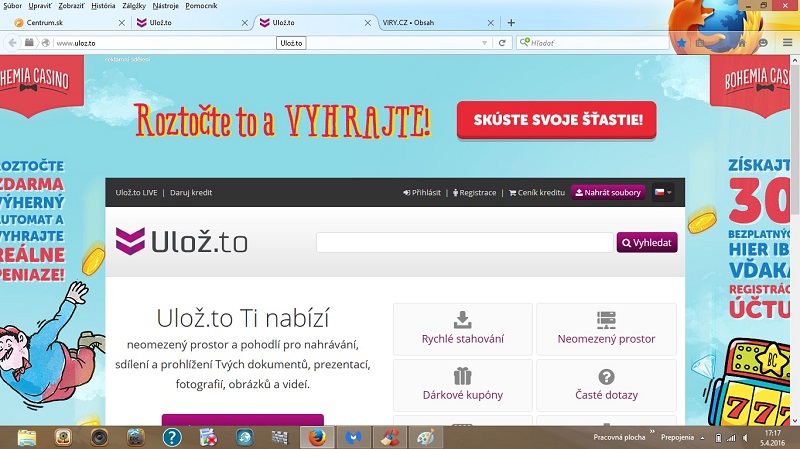Screen dimensions: 800x449
Task: Click the Ulož.to file search field
Action: [x=464, y=242]
